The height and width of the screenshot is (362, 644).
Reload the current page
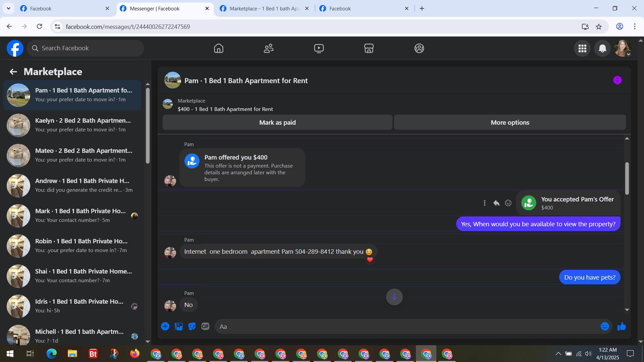(x=39, y=26)
